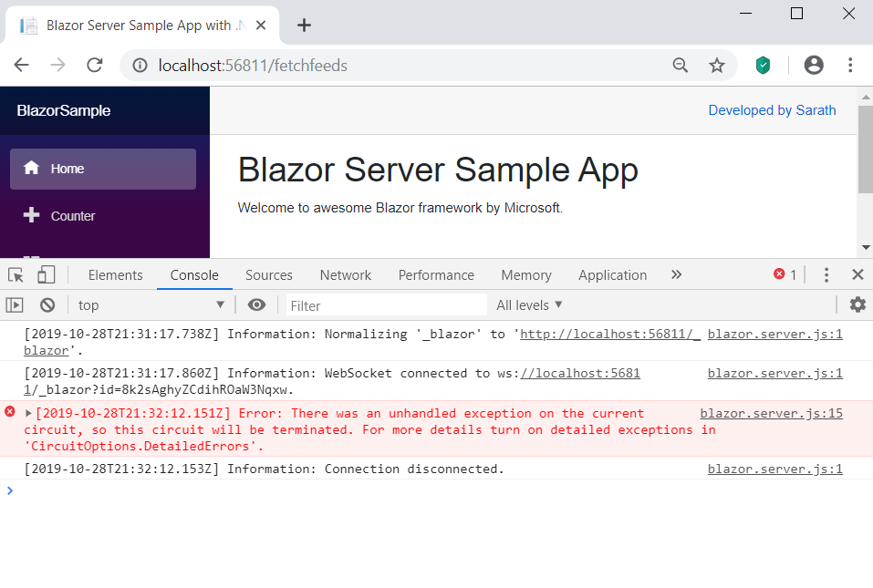The height and width of the screenshot is (588, 873).
Task: Reload the page with refresh icon
Action: (95, 65)
